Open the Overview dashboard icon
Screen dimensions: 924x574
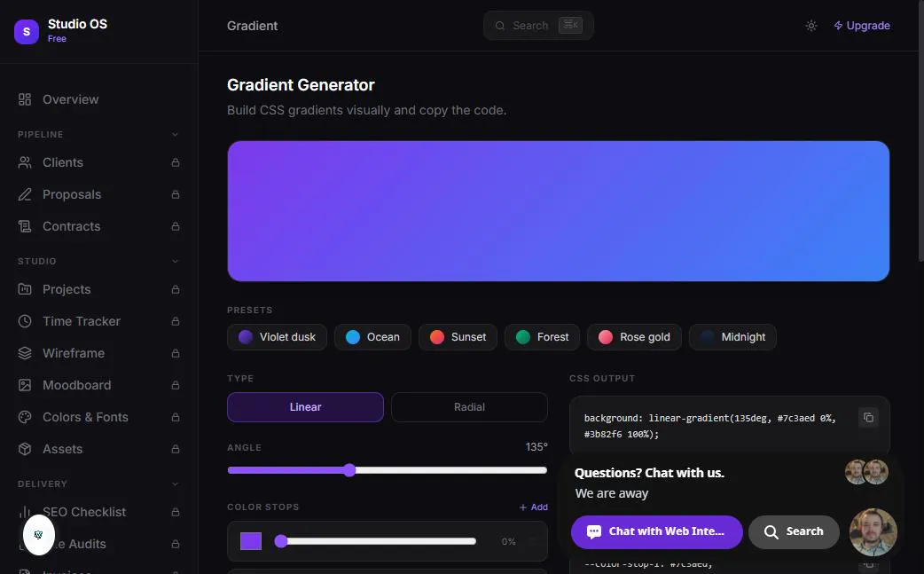click(x=25, y=99)
